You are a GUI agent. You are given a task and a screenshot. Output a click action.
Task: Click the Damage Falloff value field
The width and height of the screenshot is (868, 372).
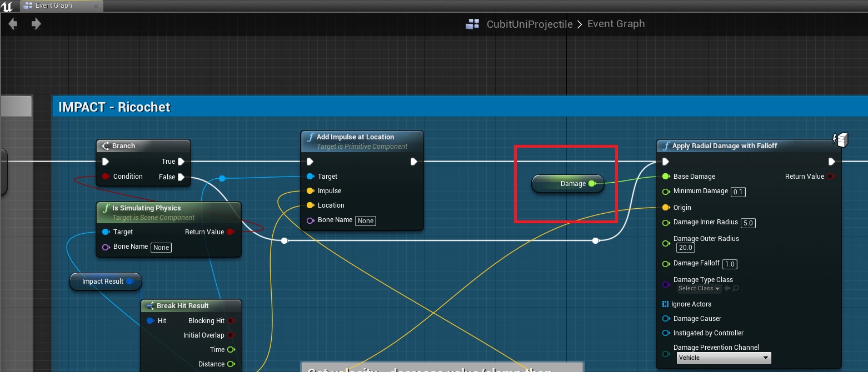(x=730, y=264)
